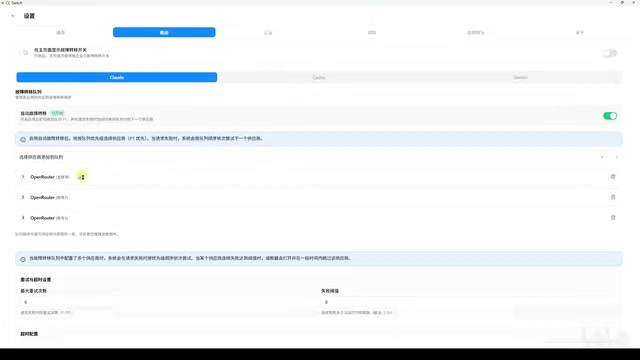
Task: Minimize the CC Switch window
Action: 611,2
